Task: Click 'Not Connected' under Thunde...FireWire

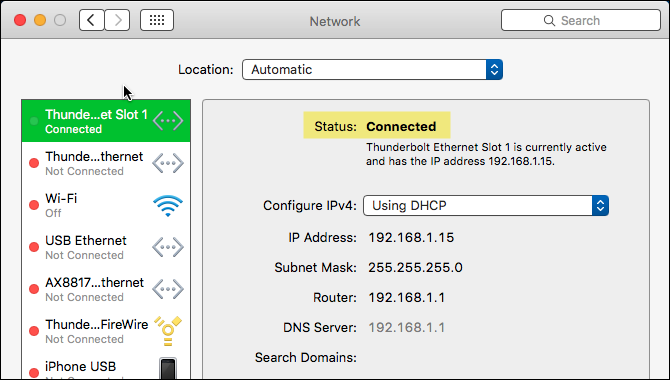Action: [x=85, y=339]
